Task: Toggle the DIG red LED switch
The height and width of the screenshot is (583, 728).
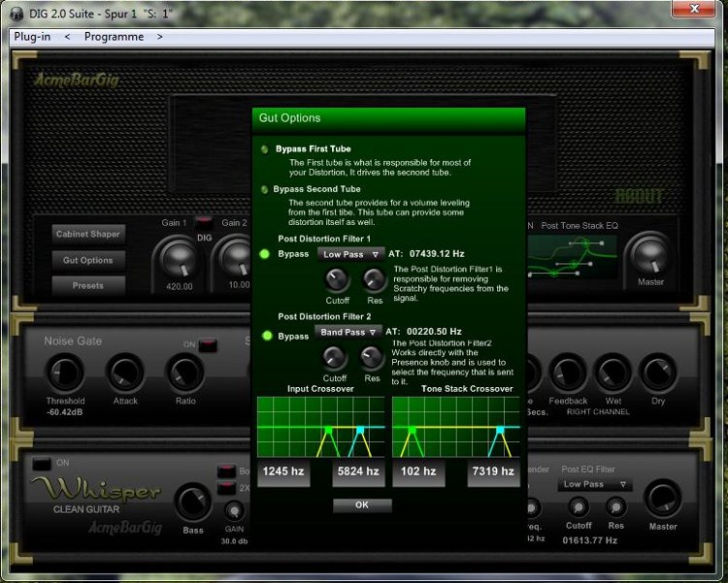Action: (x=204, y=222)
